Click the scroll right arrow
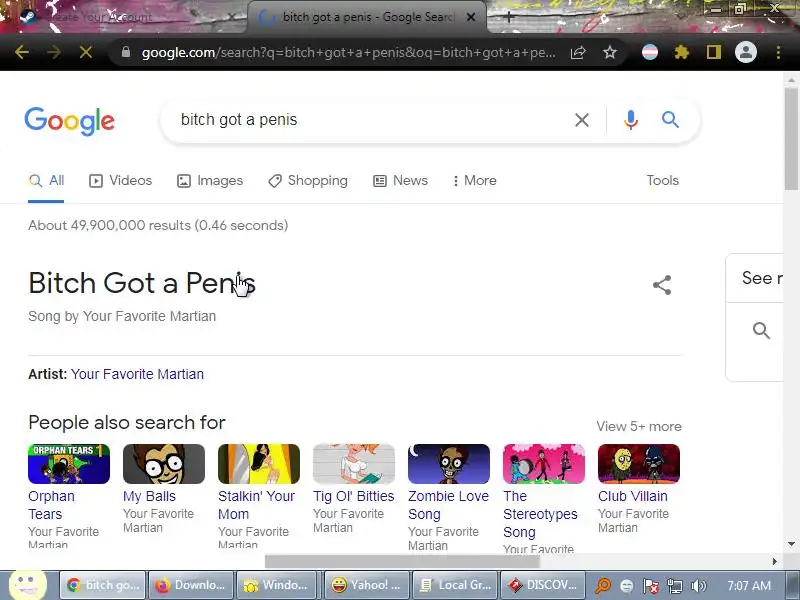Screen dimensions: 800x600 tap(774, 561)
